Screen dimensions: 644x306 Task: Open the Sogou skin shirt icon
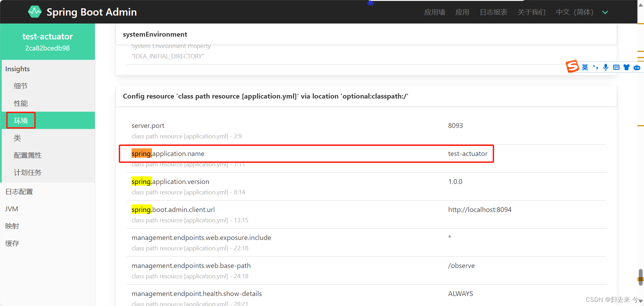[x=626, y=67]
